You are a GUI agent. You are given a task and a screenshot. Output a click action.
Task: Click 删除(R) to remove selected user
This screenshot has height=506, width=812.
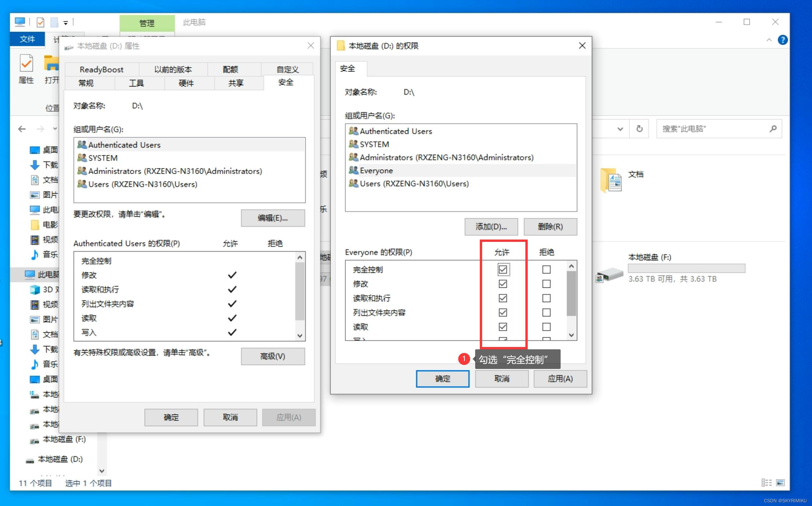point(550,227)
